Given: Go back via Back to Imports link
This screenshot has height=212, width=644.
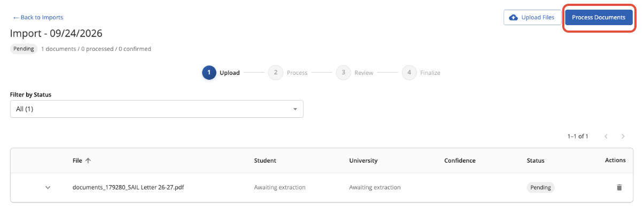Looking at the screenshot, I should pyautogui.click(x=38, y=18).
